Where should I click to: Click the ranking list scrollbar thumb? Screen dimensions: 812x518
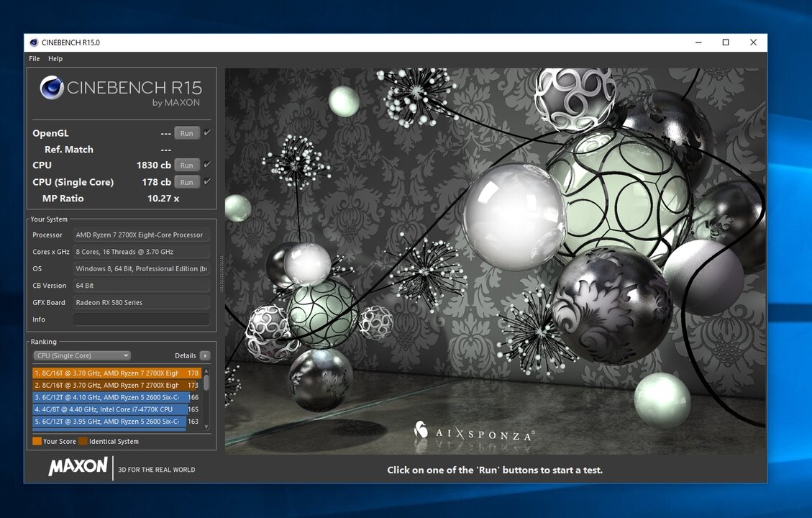pyautogui.click(x=206, y=382)
